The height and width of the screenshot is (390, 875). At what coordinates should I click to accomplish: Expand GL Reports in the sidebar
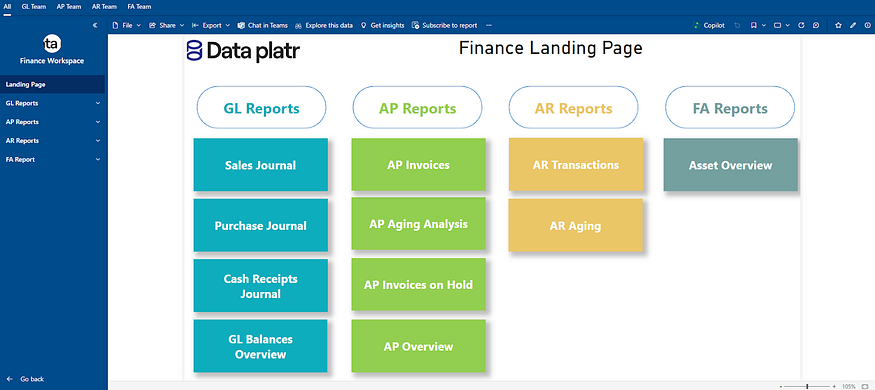tap(52, 103)
